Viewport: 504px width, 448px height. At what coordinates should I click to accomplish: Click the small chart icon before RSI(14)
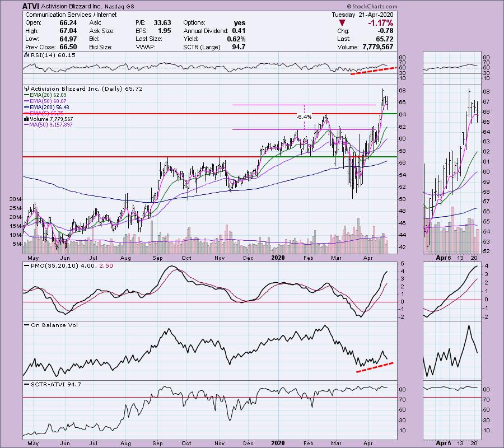tap(26, 55)
